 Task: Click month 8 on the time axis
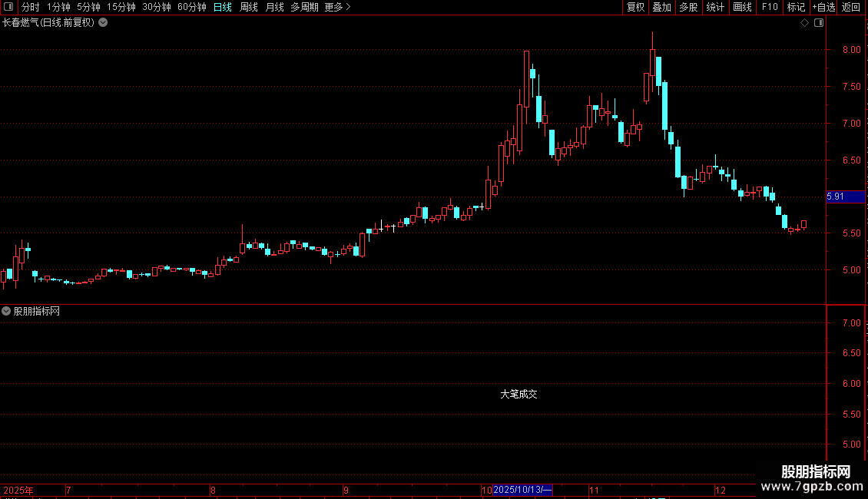coord(213,490)
